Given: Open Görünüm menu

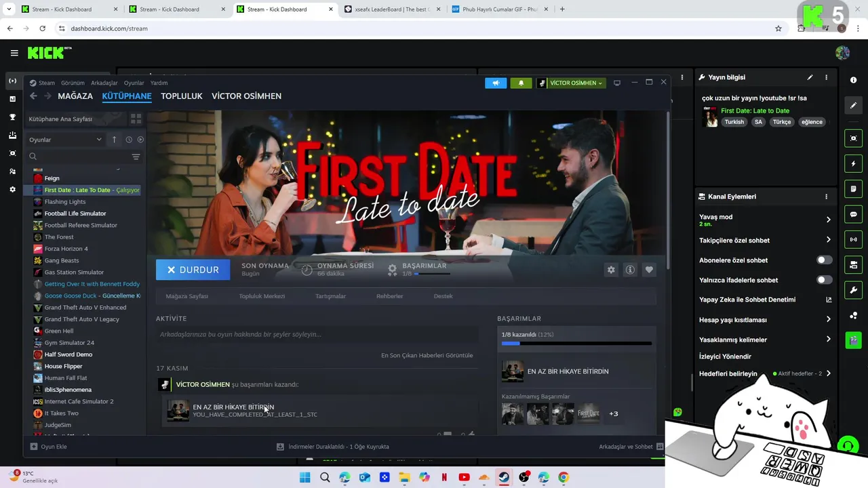Looking at the screenshot, I should (x=73, y=83).
